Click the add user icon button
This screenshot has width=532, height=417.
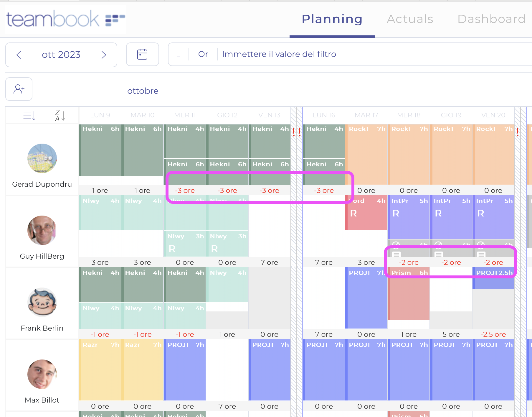click(19, 89)
